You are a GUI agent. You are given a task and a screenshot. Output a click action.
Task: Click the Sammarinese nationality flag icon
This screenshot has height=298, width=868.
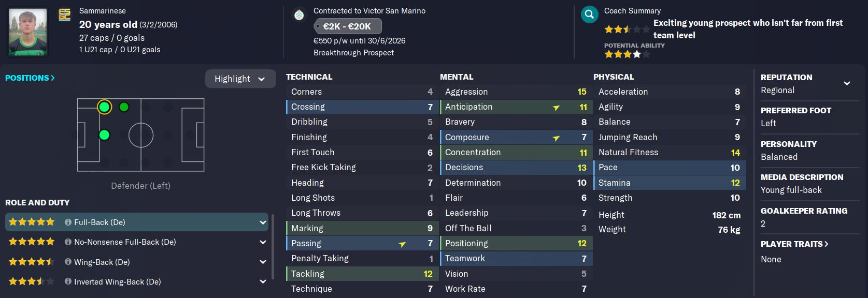pyautogui.click(x=65, y=14)
